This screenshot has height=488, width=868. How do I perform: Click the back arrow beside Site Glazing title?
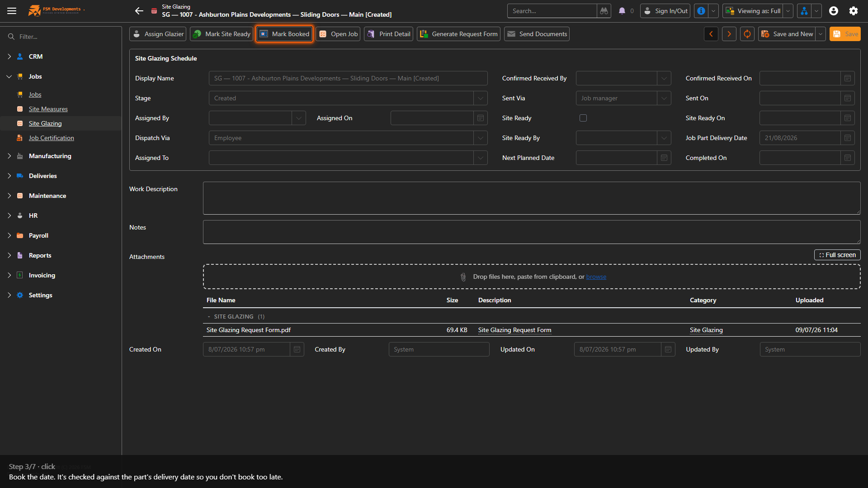coord(139,11)
